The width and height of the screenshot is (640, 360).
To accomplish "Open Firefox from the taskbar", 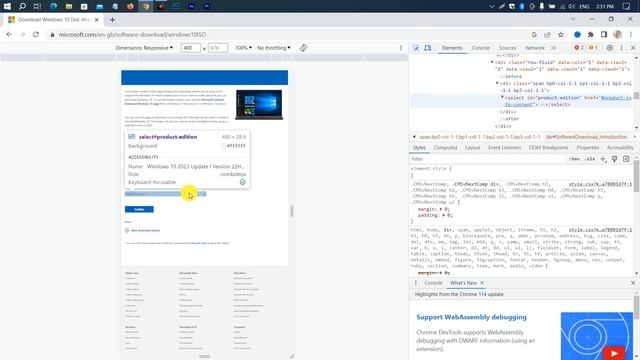I will click(130, 6).
